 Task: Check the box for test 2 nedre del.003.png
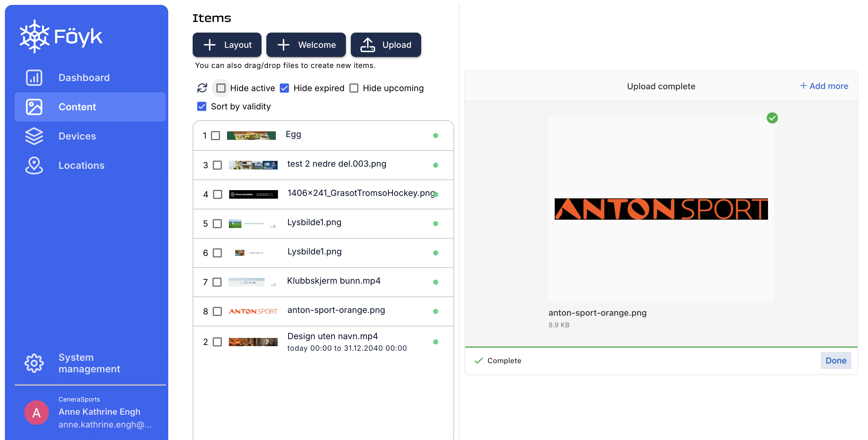pos(217,165)
